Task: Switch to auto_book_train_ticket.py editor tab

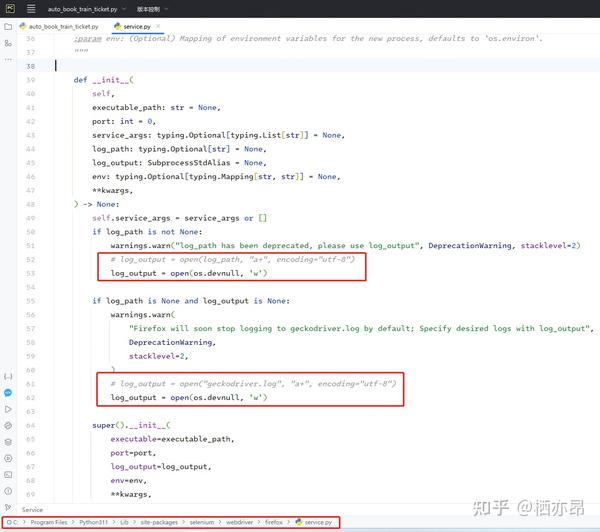Action: [59, 26]
